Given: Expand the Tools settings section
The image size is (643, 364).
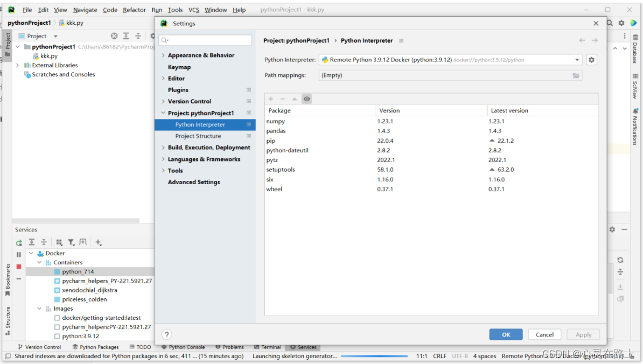Looking at the screenshot, I should pyautogui.click(x=163, y=171).
